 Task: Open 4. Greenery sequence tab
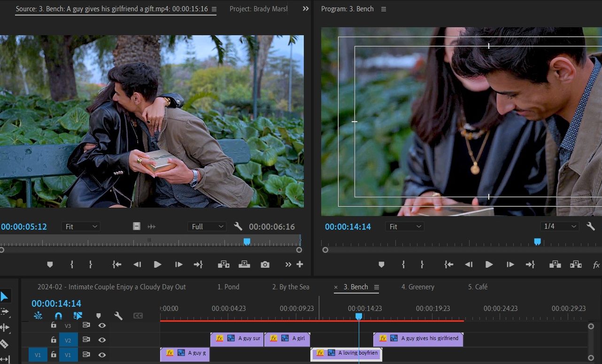click(418, 287)
